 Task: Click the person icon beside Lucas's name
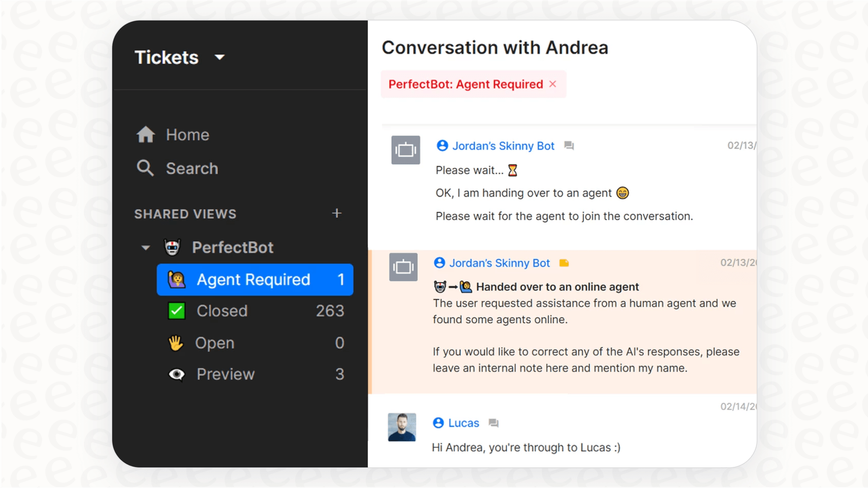point(439,423)
